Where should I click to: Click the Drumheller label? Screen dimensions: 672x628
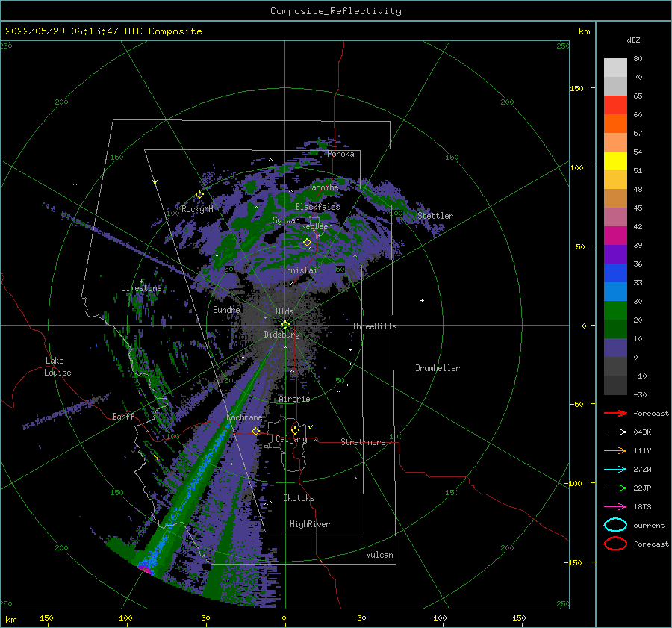[x=438, y=368]
